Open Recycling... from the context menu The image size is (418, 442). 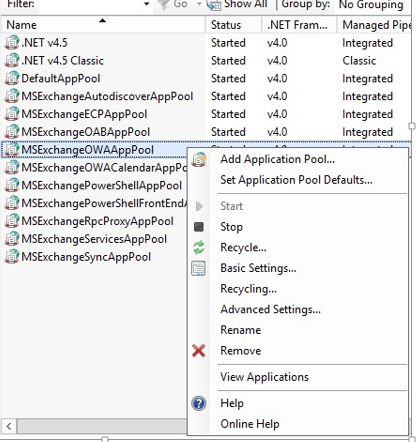(x=248, y=289)
